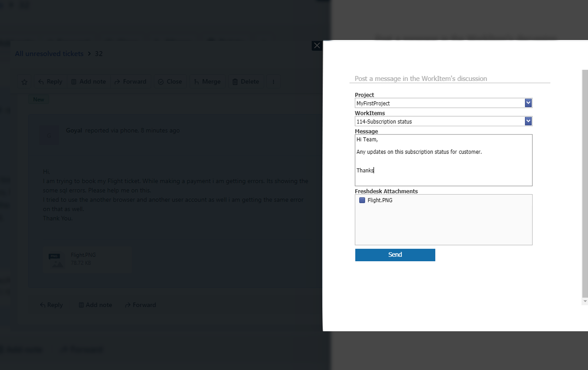This screenshot has width=588, height=370.
Task: Open the Project dropdown MyFirstProject
Action: 443,103
